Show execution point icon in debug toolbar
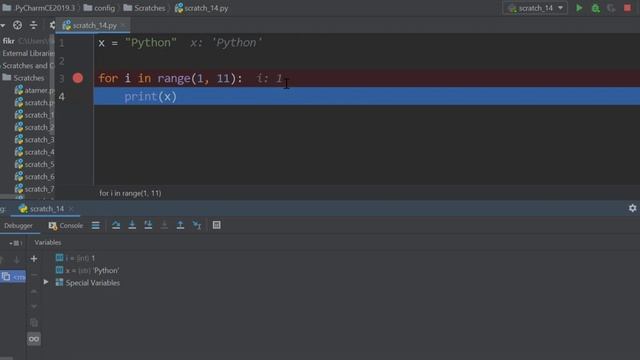The image size is (640, 360). tap(96, 225)
